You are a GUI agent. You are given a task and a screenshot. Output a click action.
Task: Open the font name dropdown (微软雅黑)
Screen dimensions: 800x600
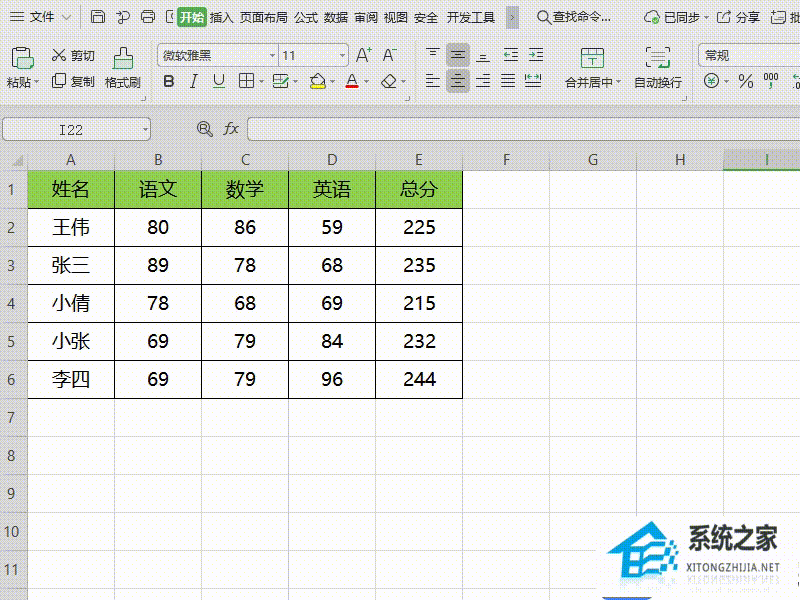tap(272, 56)
